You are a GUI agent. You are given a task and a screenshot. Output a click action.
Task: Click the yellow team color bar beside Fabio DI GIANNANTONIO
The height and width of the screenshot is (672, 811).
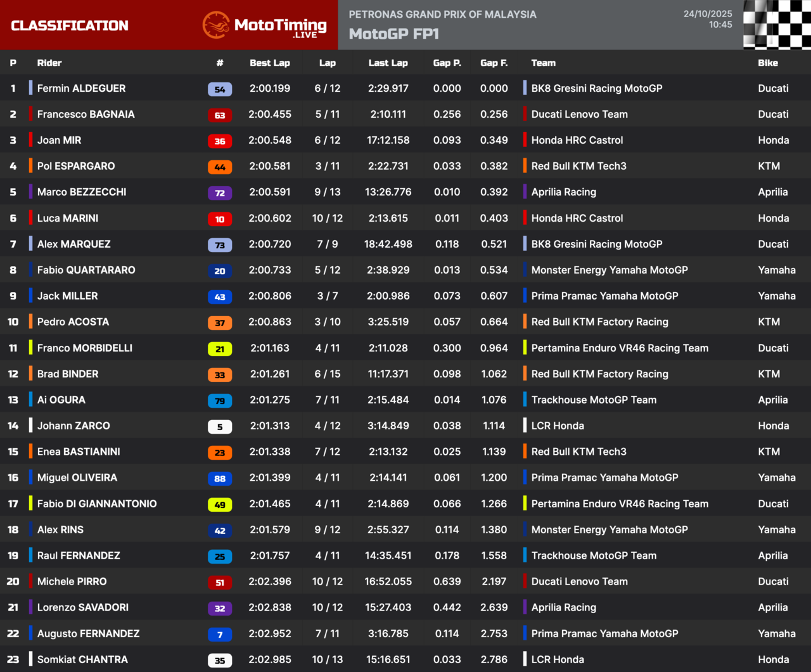30,504
